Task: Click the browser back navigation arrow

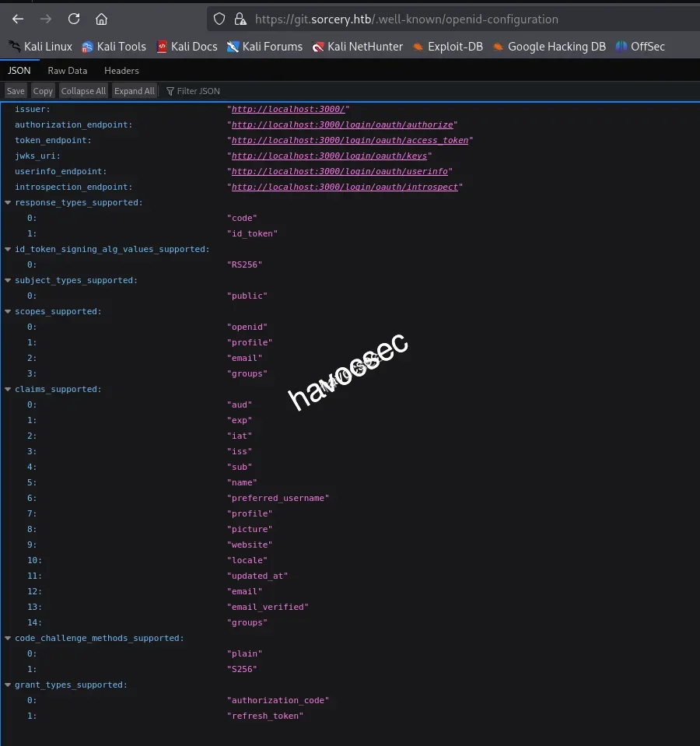Action: [17, 19]
